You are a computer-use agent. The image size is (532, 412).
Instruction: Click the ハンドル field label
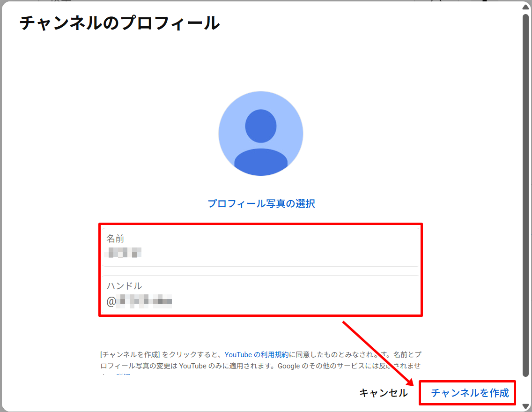coord(124,286)
